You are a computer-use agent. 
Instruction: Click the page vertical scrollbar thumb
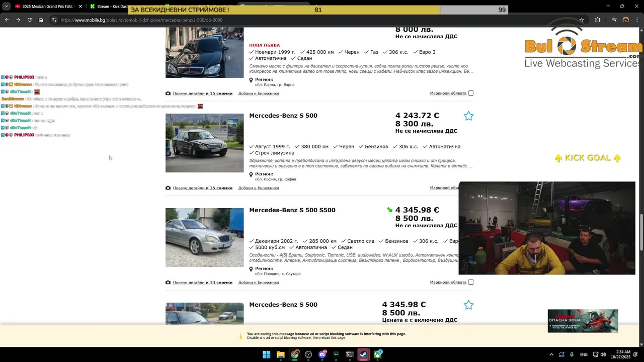pyautogui.click(x=641, y=232)
